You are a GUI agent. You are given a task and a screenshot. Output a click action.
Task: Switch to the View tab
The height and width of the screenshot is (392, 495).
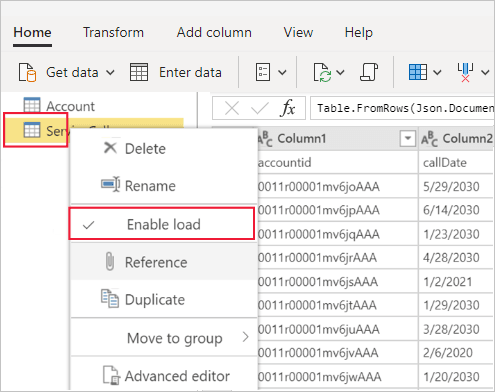[x=298, y=33]
